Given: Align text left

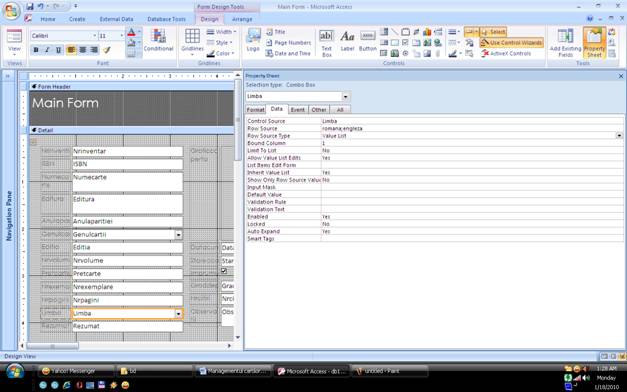Looking at the screenshot, I should pos(71,50).
